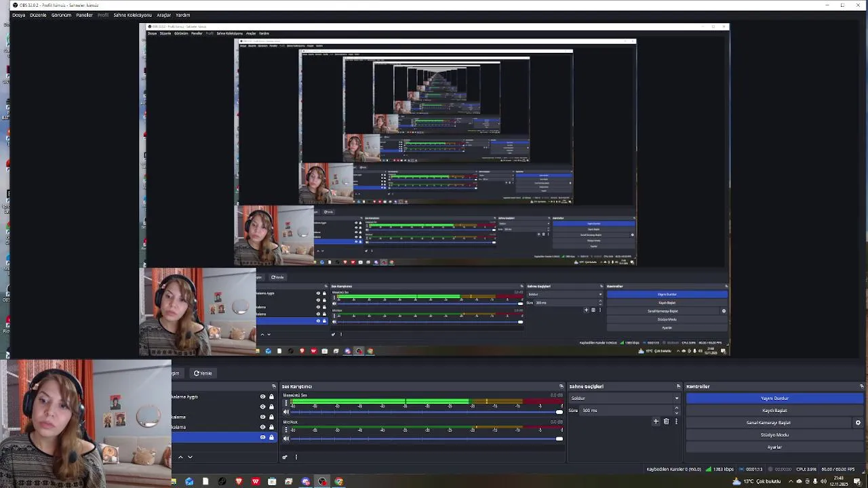Unlock the Aygıtı source lock
The image size is (868, 488).
(271, 396)
